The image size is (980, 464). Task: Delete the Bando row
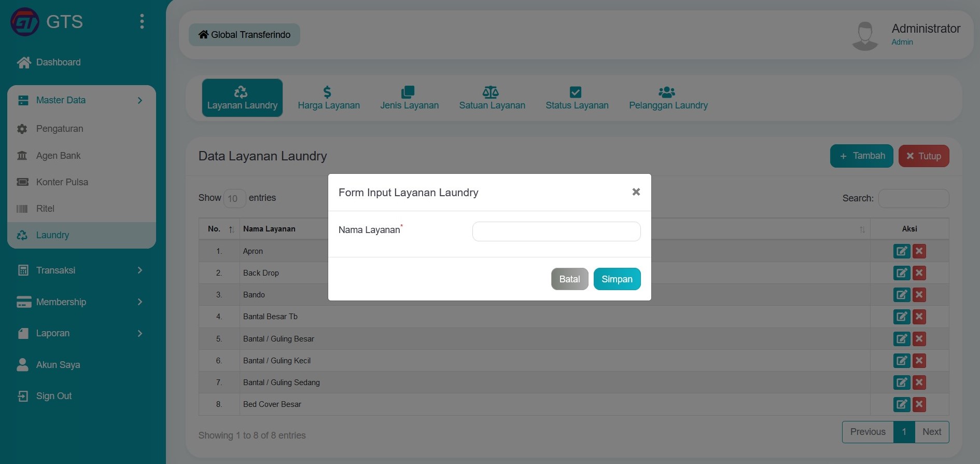tap(919, 295)
